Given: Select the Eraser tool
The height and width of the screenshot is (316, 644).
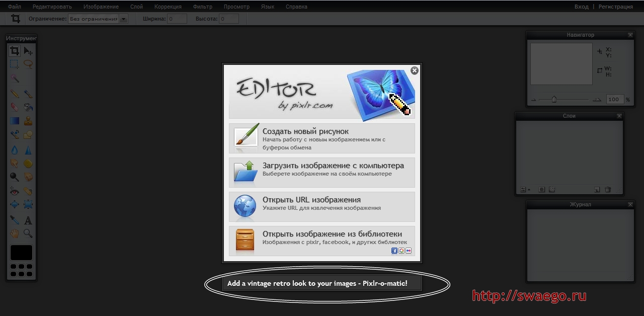Looking at the screenshot, I should [15, 107].
